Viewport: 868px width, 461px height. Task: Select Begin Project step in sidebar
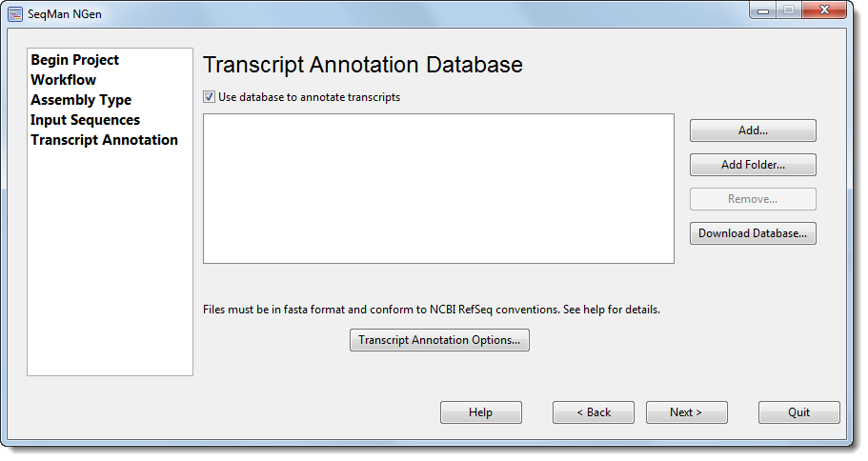[74, 60]
